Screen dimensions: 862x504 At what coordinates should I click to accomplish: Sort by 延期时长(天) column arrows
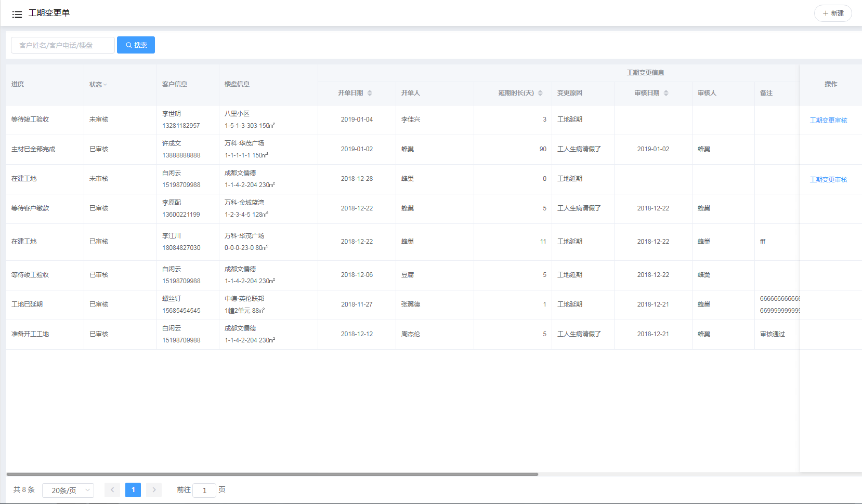540,93
